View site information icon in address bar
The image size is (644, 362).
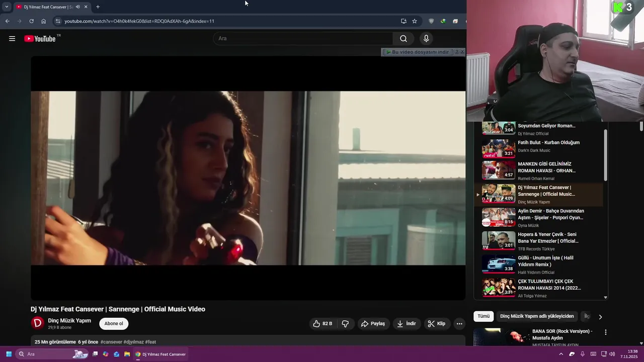click(57, 21)
